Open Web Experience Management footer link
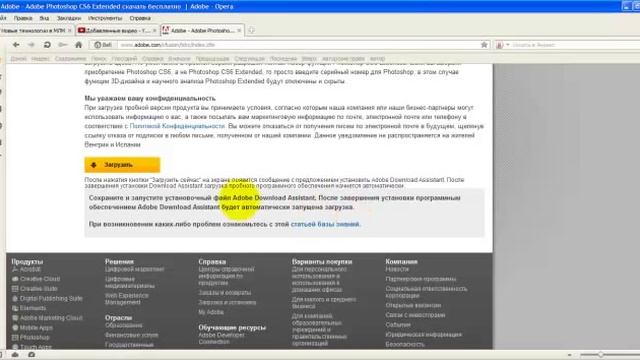 (127, 299)
